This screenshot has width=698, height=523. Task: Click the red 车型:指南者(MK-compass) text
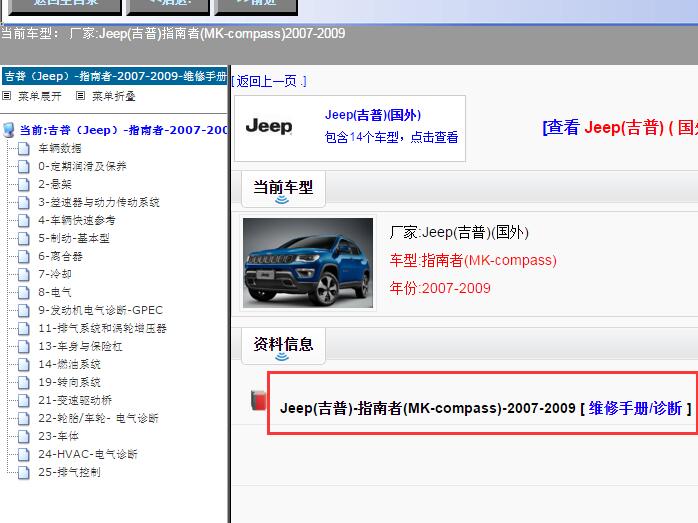(x=473, y=260)
